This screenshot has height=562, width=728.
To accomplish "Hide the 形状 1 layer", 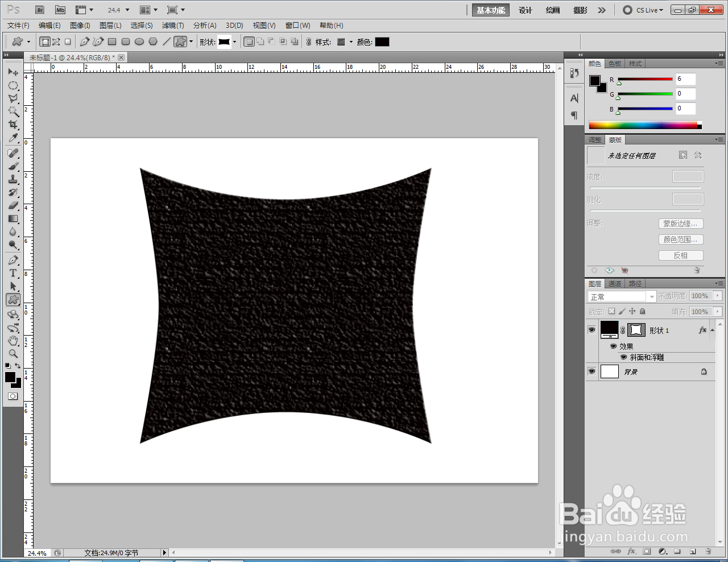I will [x=591, y=330].
